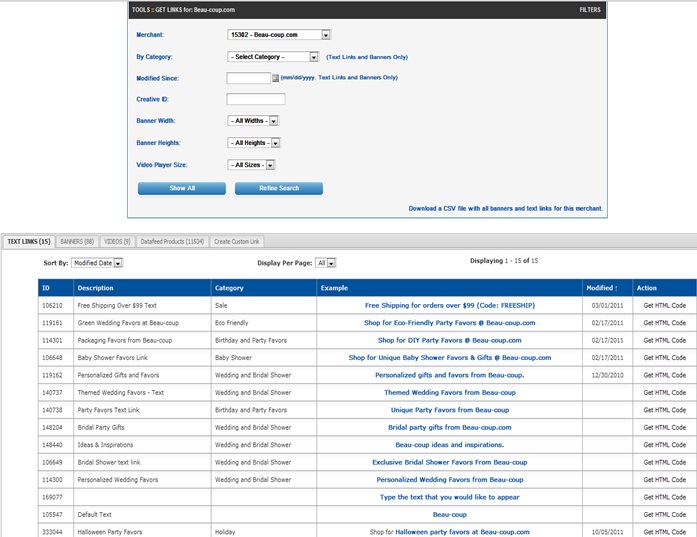This screenshot has height=537, width=697.
Task: Get HTML Code for row 333044
Action: coord(665,532)
